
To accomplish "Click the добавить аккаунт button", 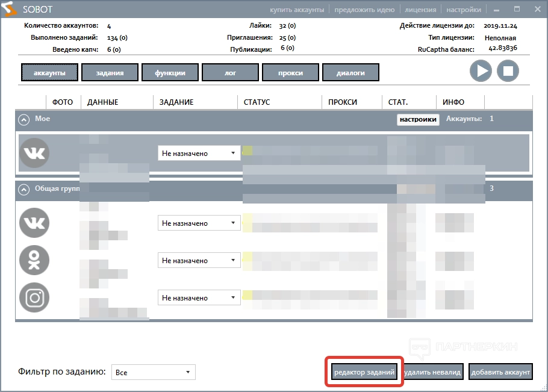I will [x=500, y=373].
